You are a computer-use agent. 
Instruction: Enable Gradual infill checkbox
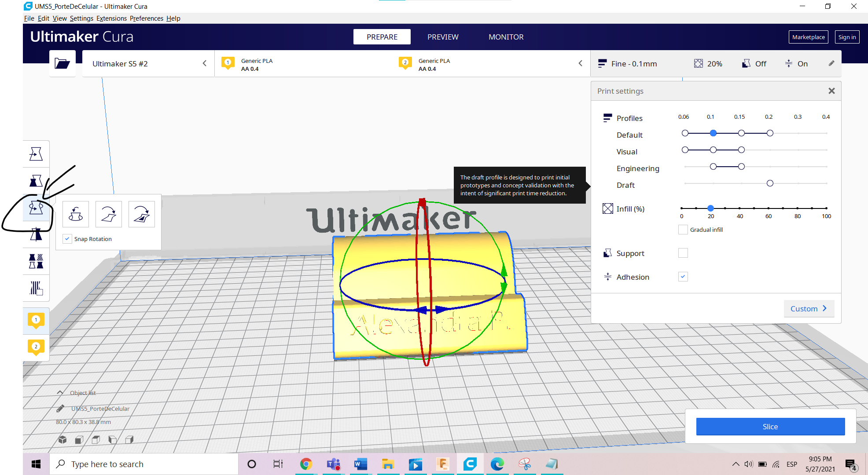click(x=683, y=230)
